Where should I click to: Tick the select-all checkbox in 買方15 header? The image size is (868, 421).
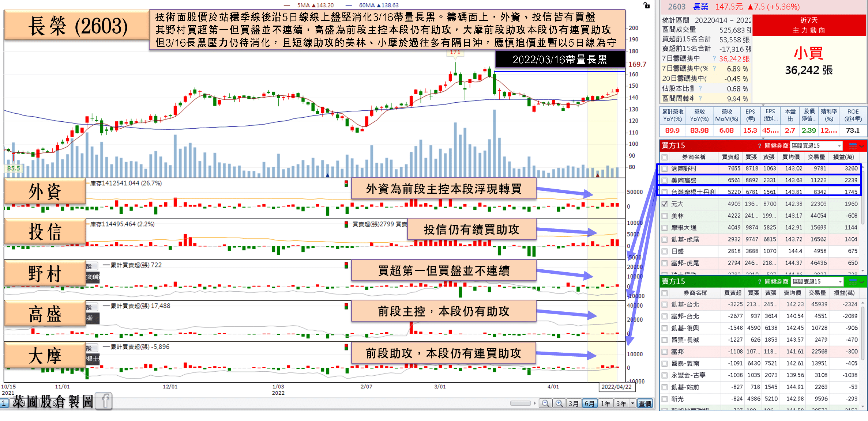(x=665, y=157)
